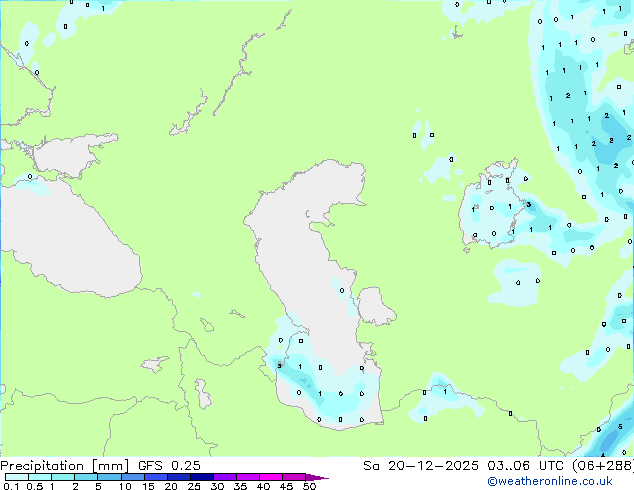Image resolution: width=634 pixels, height=490 pixels.
Task: Select the 10–15 mm legend swatch
Action: click(132, 477)
